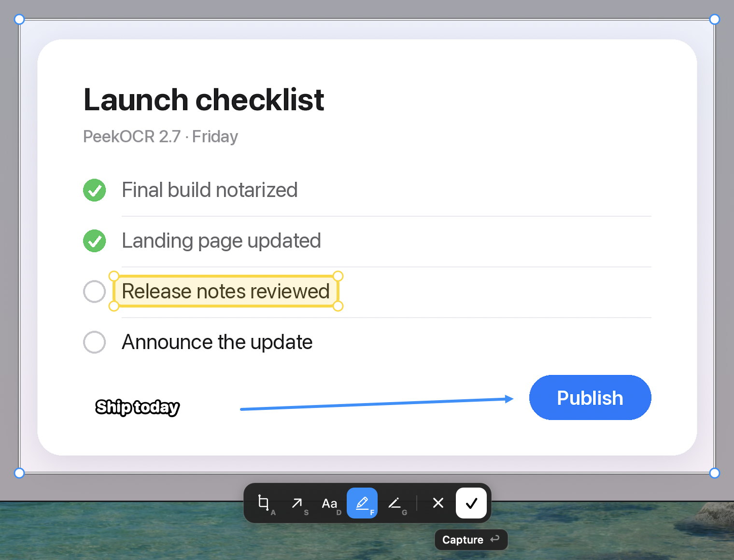The height and width of the screenshot is (560, 734).
Task: Click the Capture tooltip label
Action: 463,540
